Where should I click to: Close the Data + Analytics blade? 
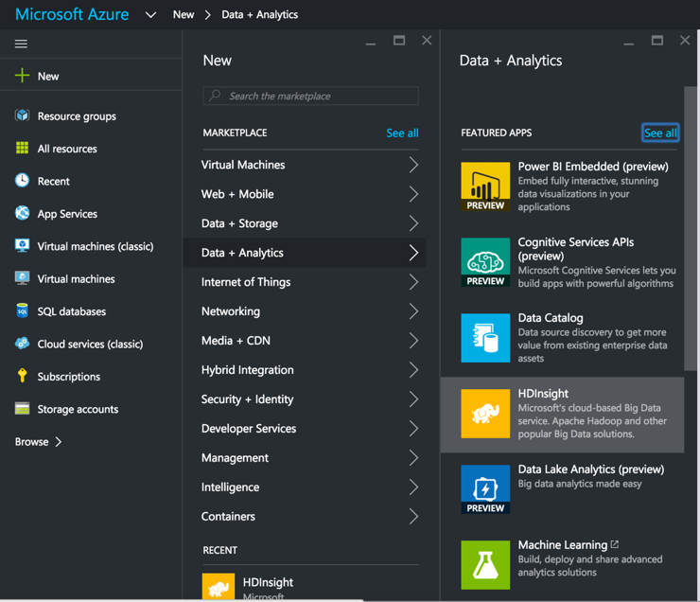click(685, 41)
